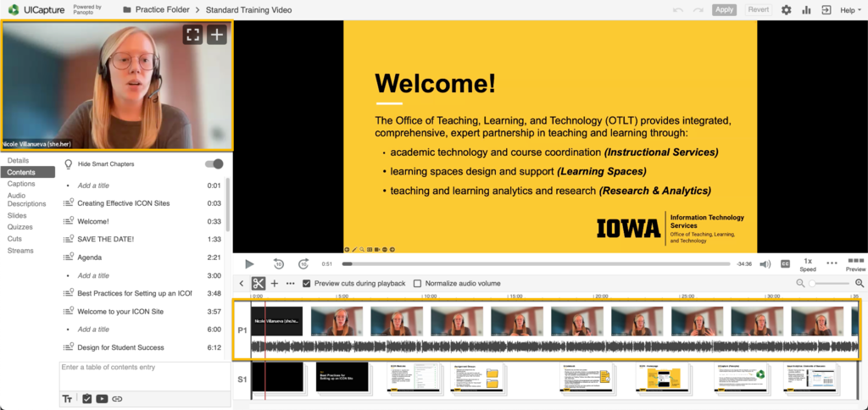Open the Help dropdown menu
The width and height of the screenshot is (868, 410).
[x=850, y=10]
